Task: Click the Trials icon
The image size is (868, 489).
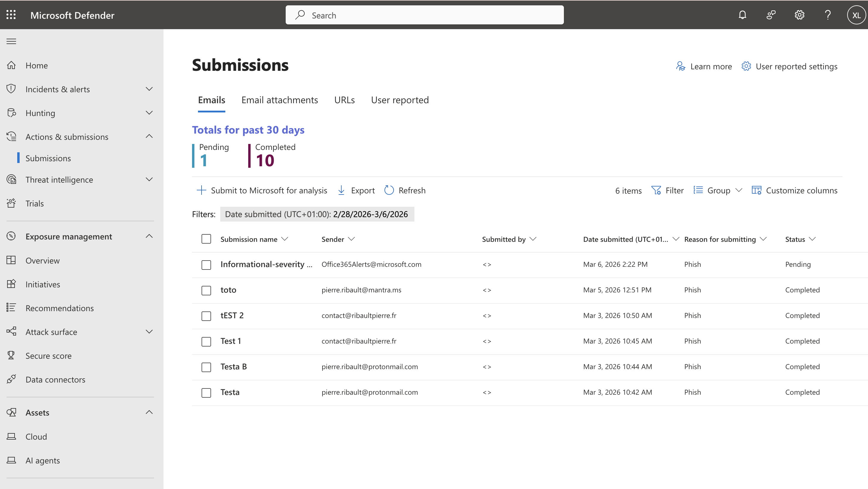Action: pyautogui.click(x=12, y=203)
